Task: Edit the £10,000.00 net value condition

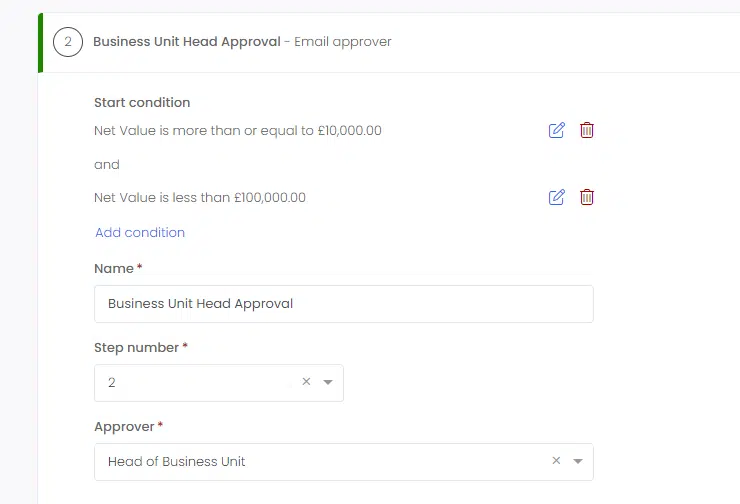Action: pyautogui.click(x=556, y=130)
